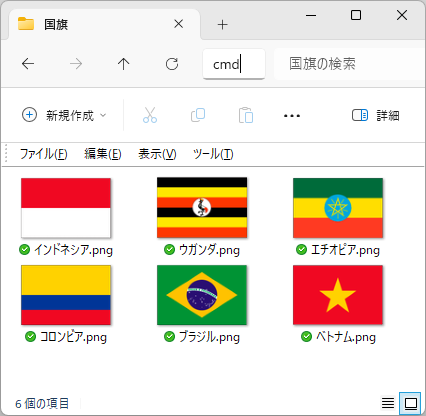Select the ウガンダ flag thumbnail
Viewport: 426px width, 416px height.
coord(202,207)
